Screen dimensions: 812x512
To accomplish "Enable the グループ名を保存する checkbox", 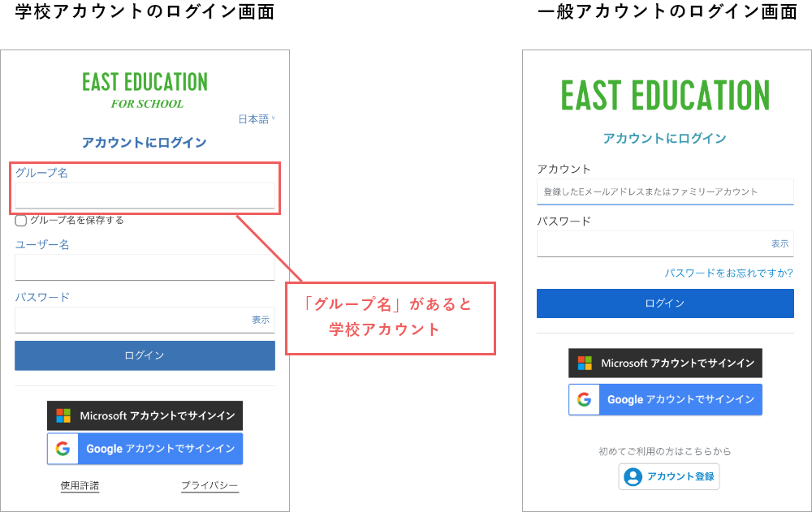I will [21, 221].
